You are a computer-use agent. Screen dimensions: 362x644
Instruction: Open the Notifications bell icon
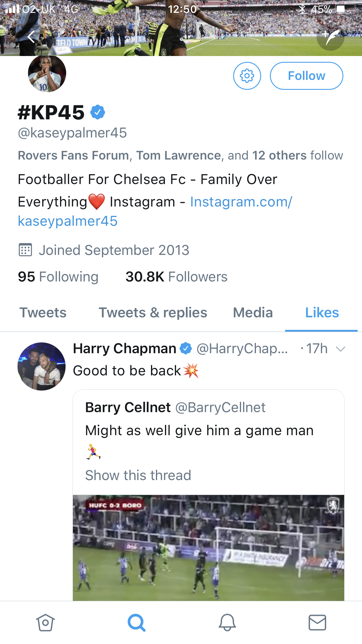click(227, 622)
